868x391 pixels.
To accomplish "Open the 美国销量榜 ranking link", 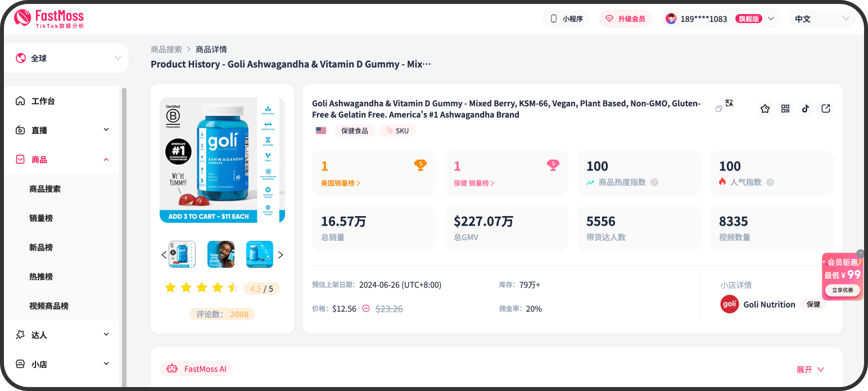I will click(340, 182).
